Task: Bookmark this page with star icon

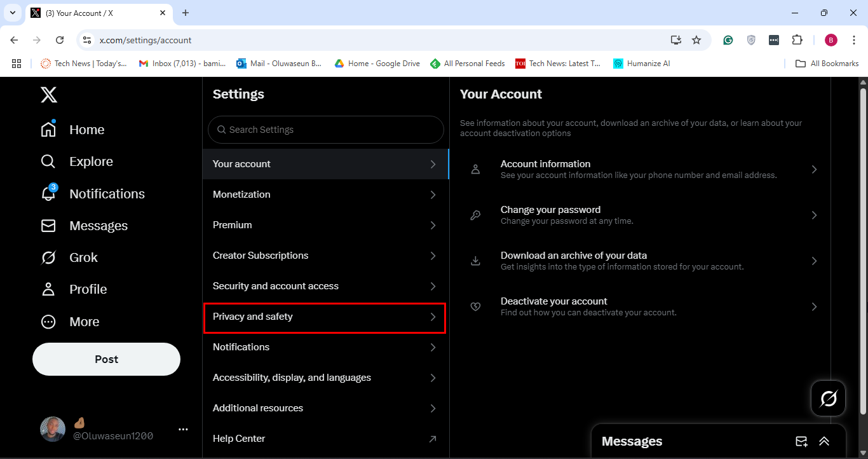Action: pos(696,40)
